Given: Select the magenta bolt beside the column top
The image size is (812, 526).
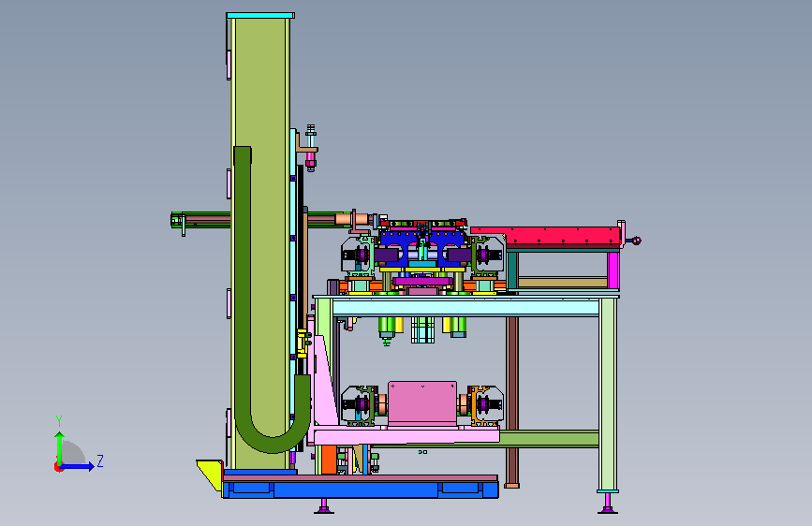Looking at the screenshot, I should tap(311, 159).
